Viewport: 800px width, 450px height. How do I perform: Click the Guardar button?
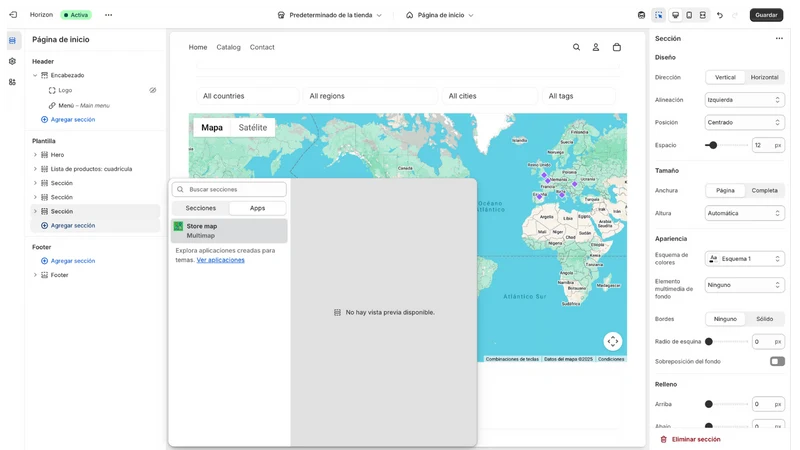pos(766,15)
